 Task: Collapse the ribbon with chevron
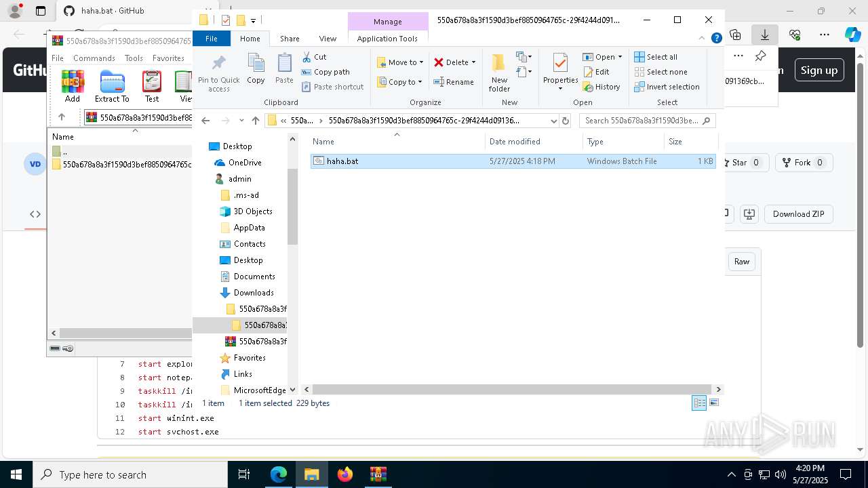tap(702, 39)
